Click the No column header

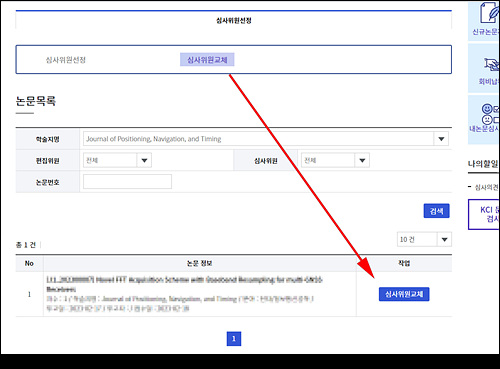(29, 263)
